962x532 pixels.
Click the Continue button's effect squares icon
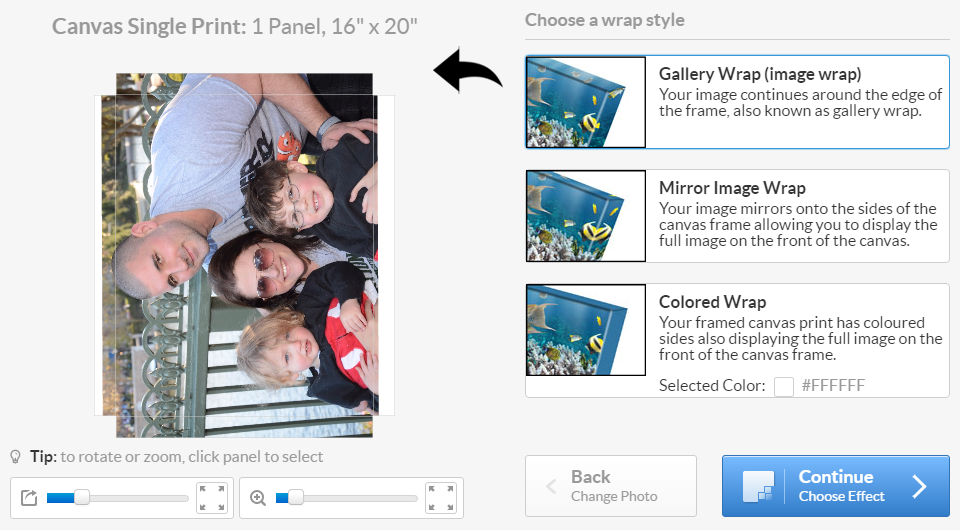[x=758, y=487]
